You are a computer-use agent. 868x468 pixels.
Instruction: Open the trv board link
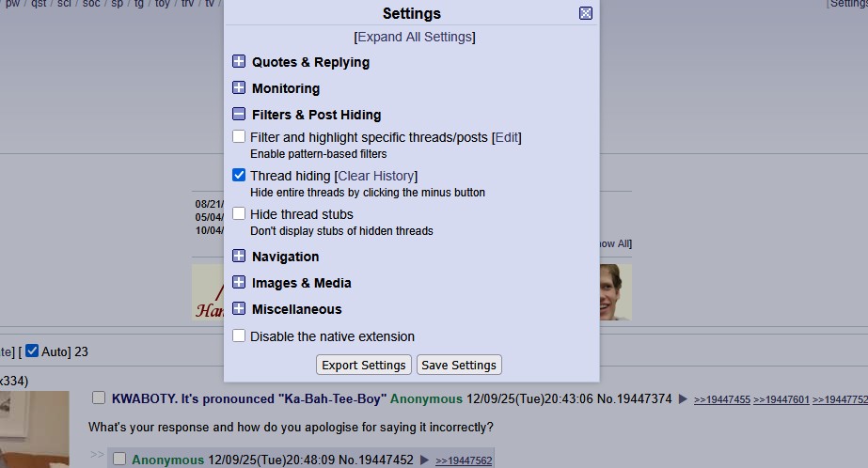188,4
